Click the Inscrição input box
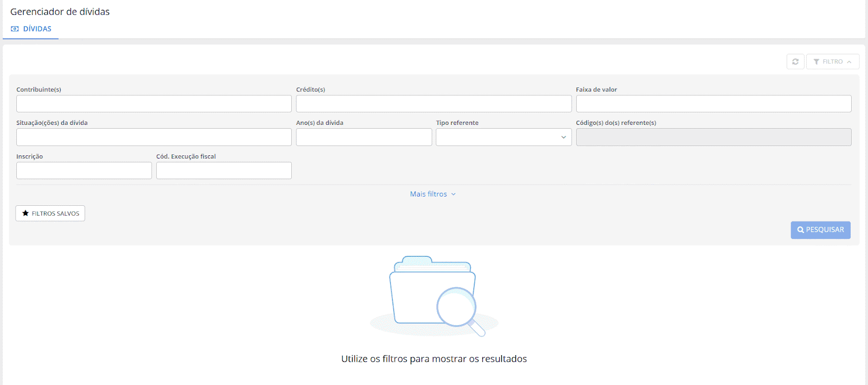The width and height of the screenshot is (868, 385). point(84,171)
